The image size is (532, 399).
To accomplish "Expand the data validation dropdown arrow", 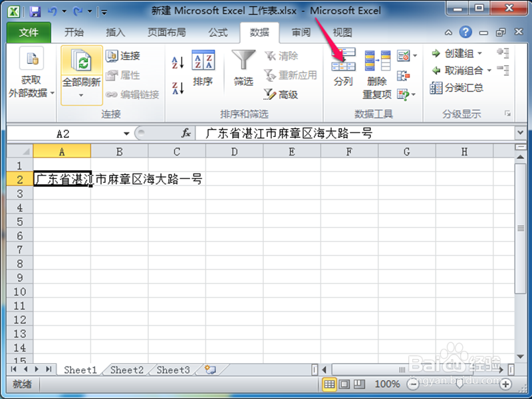I will coord(415,55).
